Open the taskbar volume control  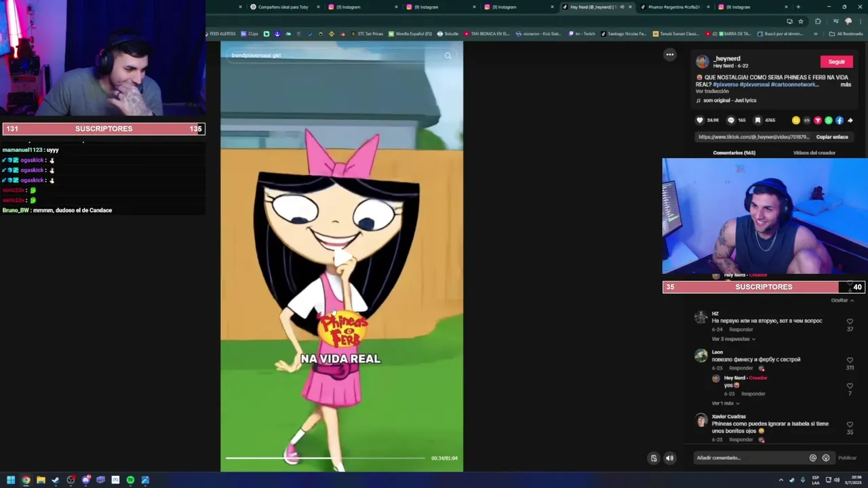(x=836, y=480)
